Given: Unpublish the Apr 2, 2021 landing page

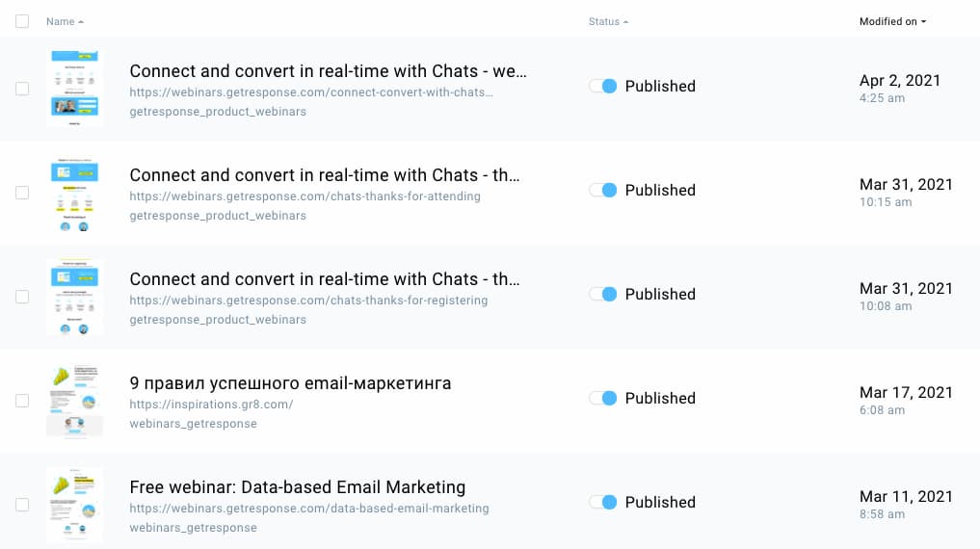Looking at the screenshot, I should (x=603, y=86).
